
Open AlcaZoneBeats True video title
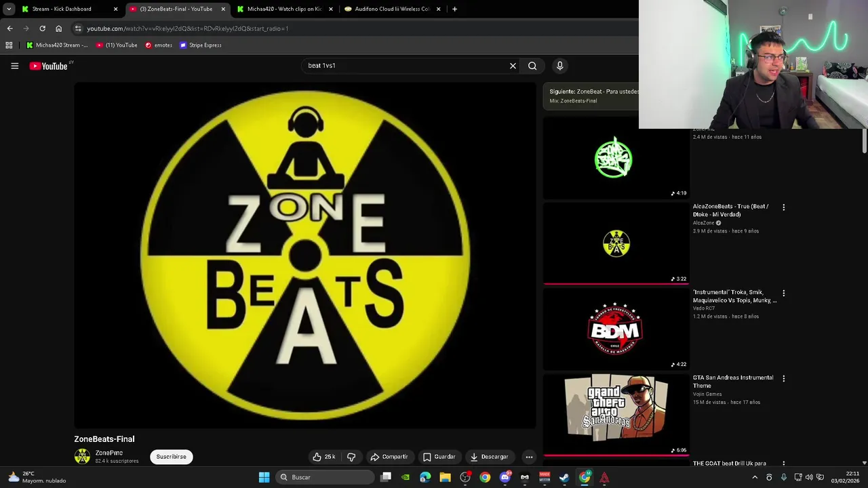(730, 210)
